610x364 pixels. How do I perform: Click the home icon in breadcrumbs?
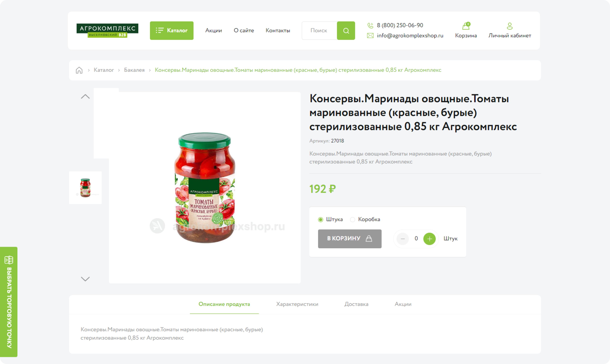coord(79,70)
